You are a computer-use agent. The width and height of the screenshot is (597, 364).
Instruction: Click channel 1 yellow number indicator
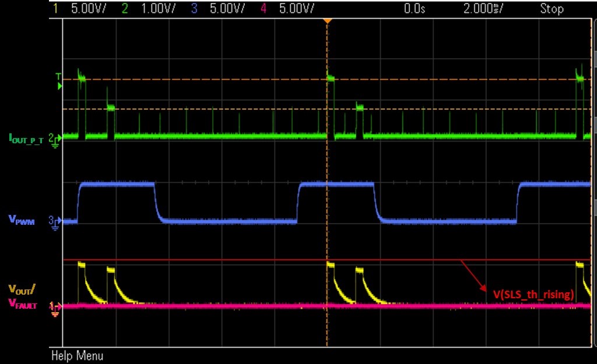(56, 9)
